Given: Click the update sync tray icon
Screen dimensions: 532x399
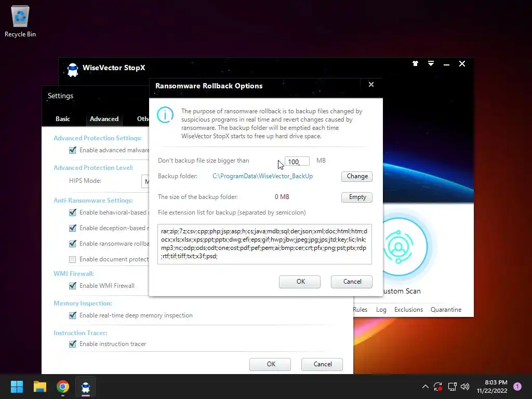Looking at the screenshot, I should coord(438,387).
